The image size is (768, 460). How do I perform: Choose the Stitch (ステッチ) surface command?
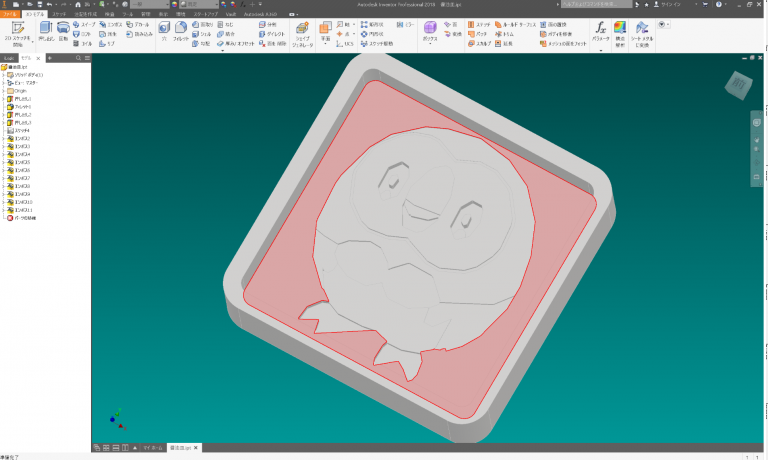point(479,24)
